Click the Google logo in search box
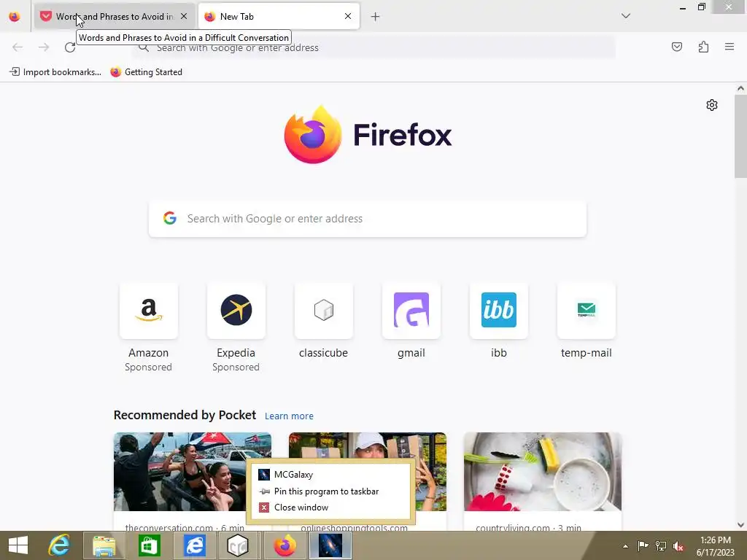The image size is (747, 560). coord(169,218)
